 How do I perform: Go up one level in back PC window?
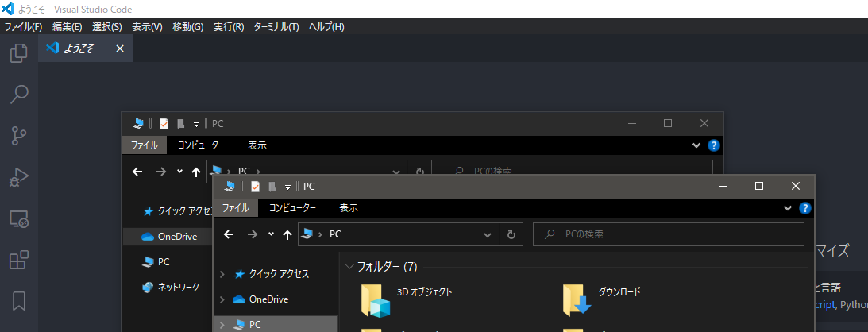pyautogui.click(x=196, y=172)
